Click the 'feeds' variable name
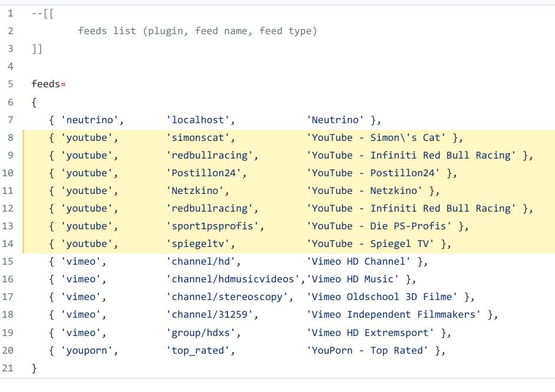Image resolution: width=555 pixels, height=392 pixels. tap(46, 84)
